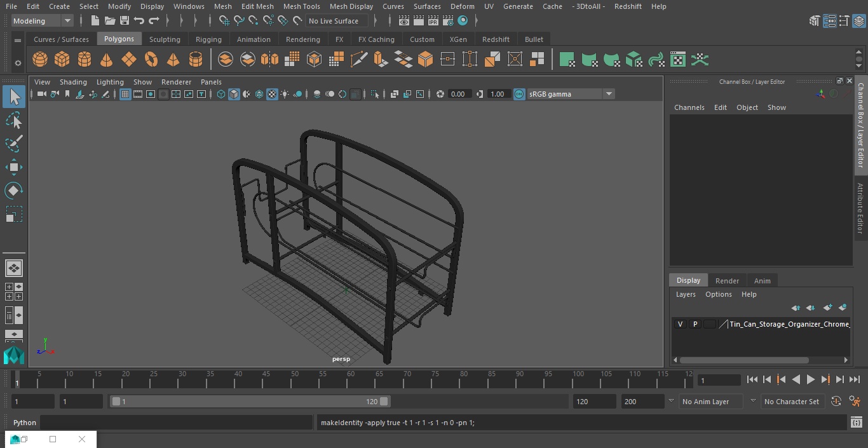The image size is (868, 448).
Task: Open the Redshift menu in menu bar
Action: pyautogui.click(x=628, y=6)
